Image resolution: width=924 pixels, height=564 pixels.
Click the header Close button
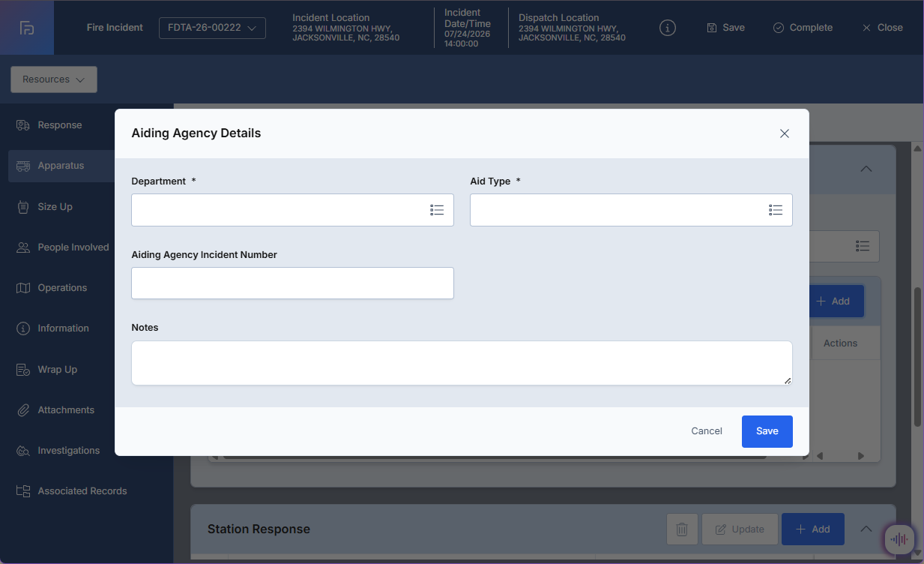[x=882, y=28]
